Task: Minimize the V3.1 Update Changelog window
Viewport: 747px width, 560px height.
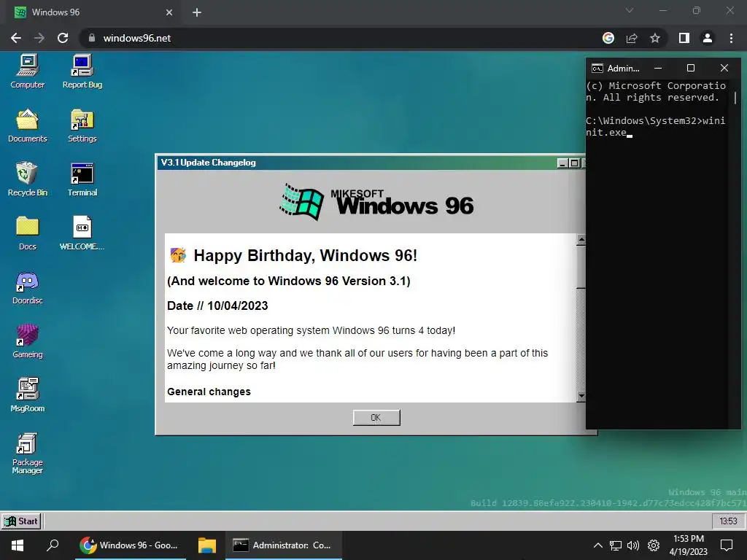Action: [x=562, y=163]
